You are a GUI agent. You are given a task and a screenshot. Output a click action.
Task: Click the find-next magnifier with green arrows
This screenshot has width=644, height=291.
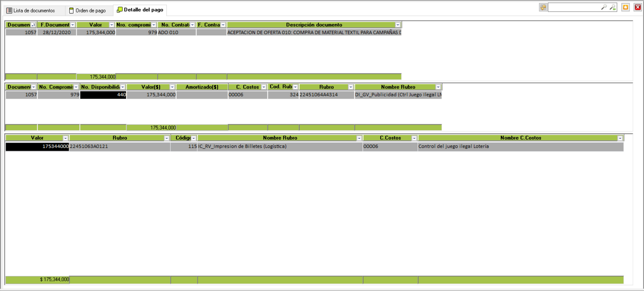(613, 7)
